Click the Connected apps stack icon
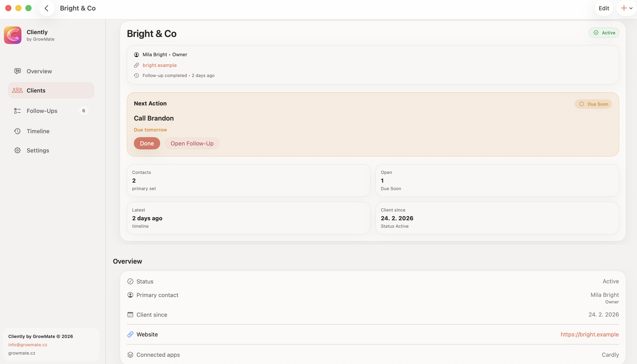Screen dimensions: 637x364 pyautogui.click(x=130, y=355)
